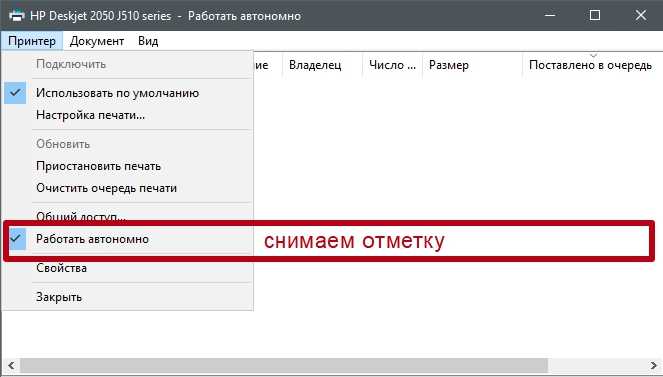Toggle Использовать по умолчанию option

pyautogui.click(x=128, y=93)
